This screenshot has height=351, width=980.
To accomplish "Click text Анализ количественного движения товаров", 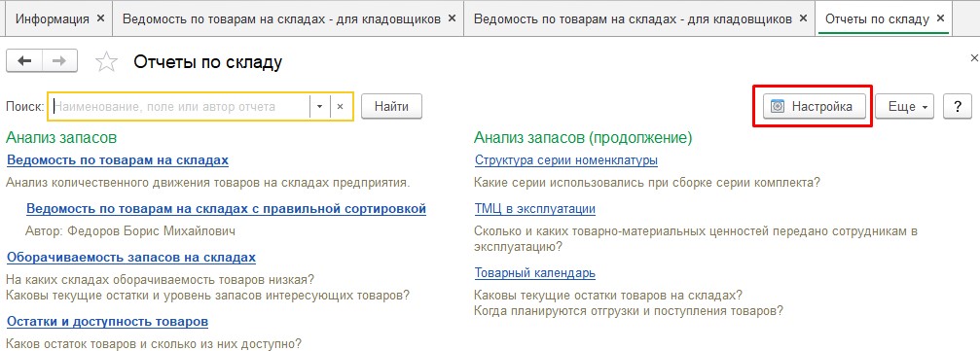I will coord(208,183).
